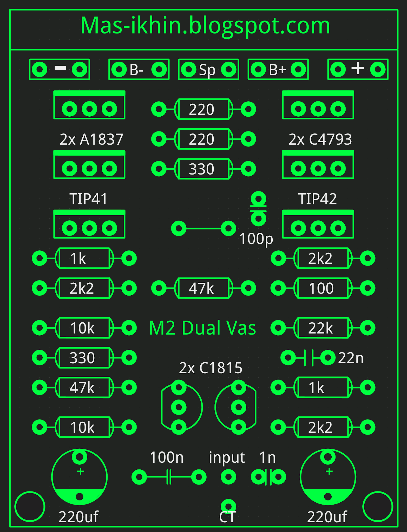Select the 22k resistor
Image resolution: width=407 pixels, height=532 pixels.
(x=323, y=328)
